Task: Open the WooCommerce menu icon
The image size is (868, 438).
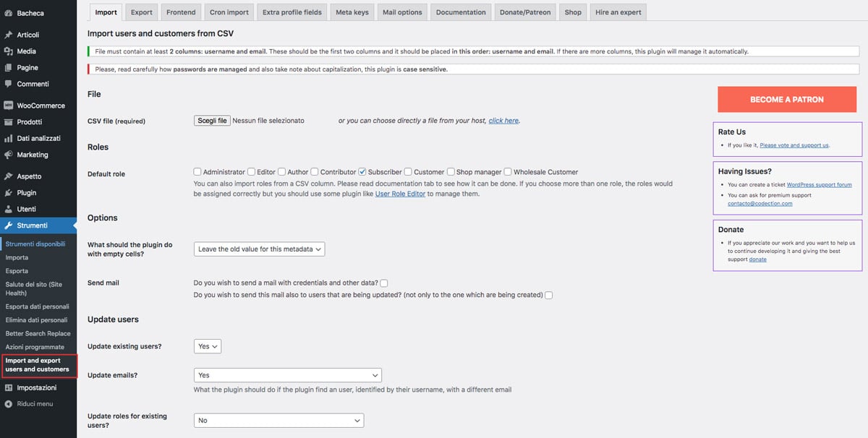Action: [8, 106]
